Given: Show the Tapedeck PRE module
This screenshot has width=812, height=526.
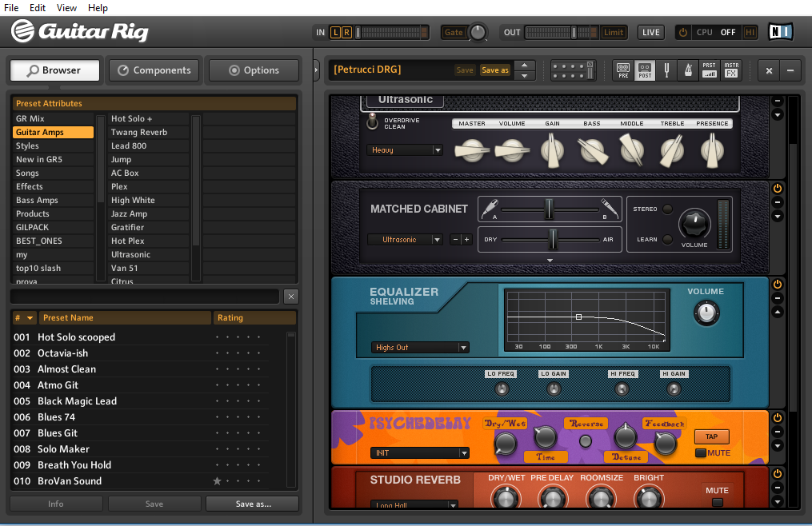Looking at the screenshot, I should coord(623,70).
